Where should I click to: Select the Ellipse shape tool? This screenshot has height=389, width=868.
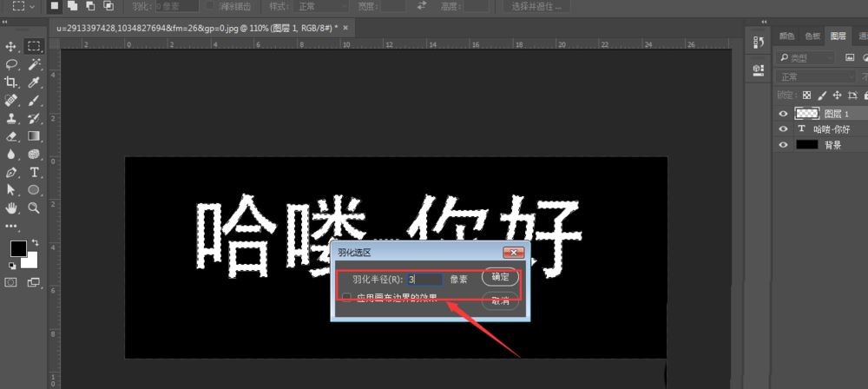coord(34,190)
